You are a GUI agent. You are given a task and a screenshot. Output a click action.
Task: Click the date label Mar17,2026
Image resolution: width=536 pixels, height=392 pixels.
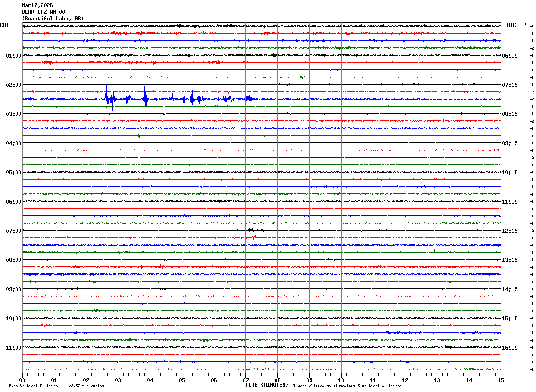coord(37,5)
